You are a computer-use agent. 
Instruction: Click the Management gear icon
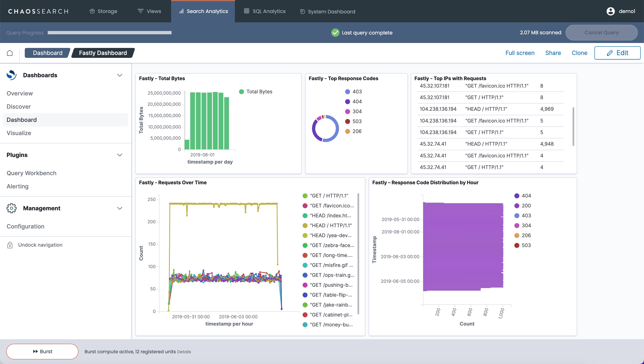coord(12,208)
